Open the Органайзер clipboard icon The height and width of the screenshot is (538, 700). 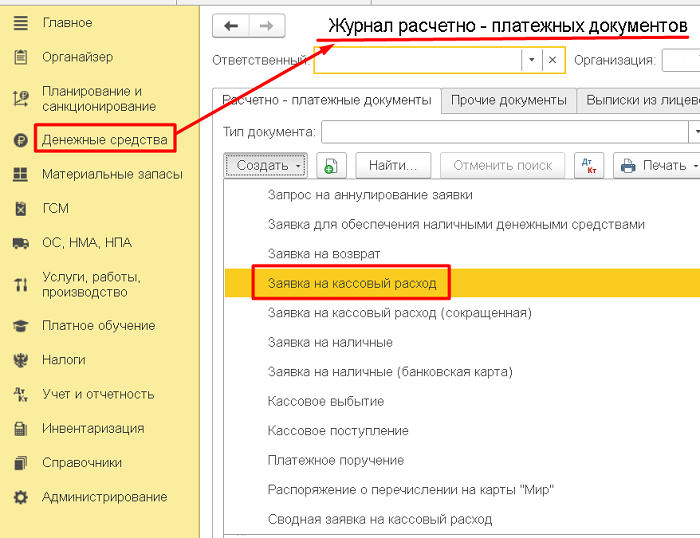coord(20,57)
